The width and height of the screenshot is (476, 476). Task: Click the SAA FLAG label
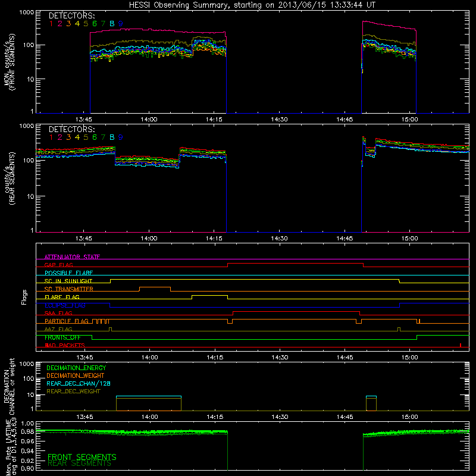click(x=58, y=313)
